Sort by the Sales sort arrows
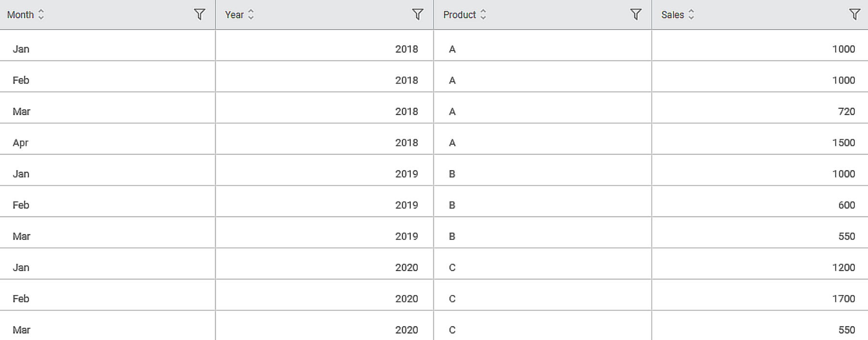This screenshot has width=868, height=340. point(691,15)
